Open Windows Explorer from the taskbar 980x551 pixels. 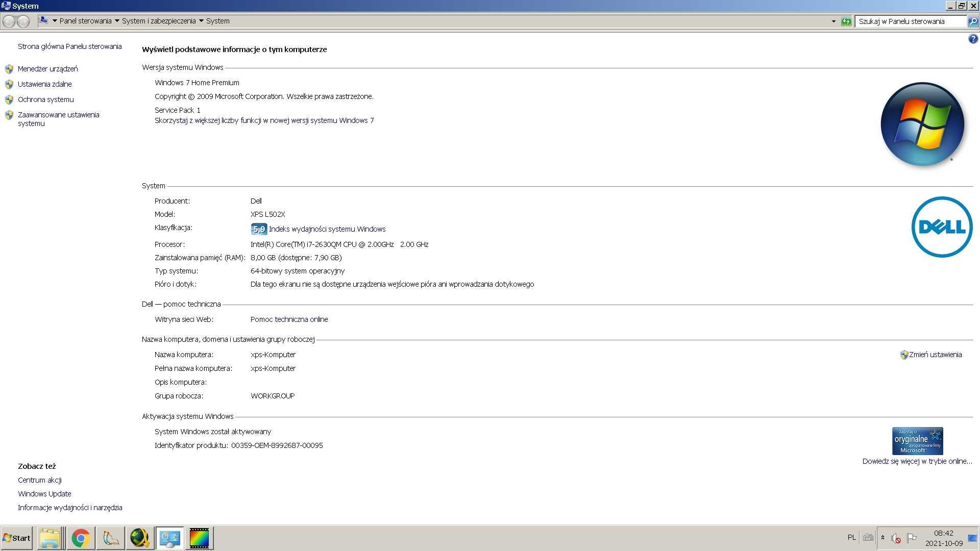pyautogui.click(x=50, y=538)
